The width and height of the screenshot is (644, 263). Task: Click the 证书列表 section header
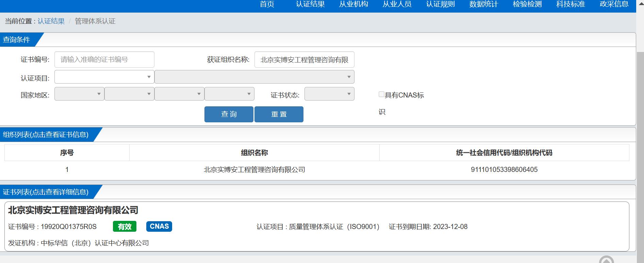(46, 192)
